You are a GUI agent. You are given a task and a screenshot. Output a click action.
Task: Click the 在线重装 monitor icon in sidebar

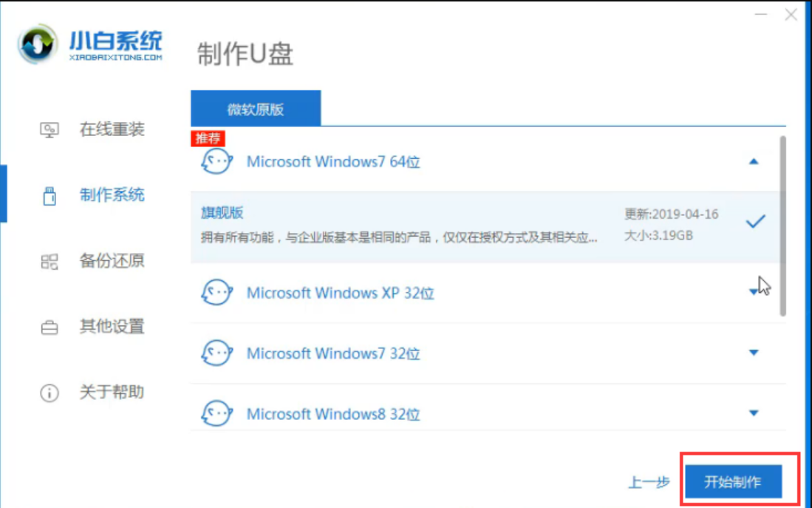(50, 130)
